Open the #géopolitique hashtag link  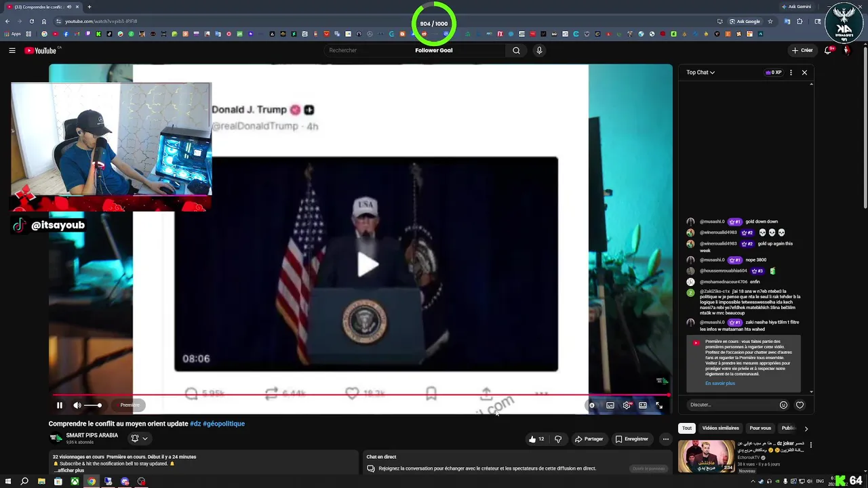coord(224,424)
